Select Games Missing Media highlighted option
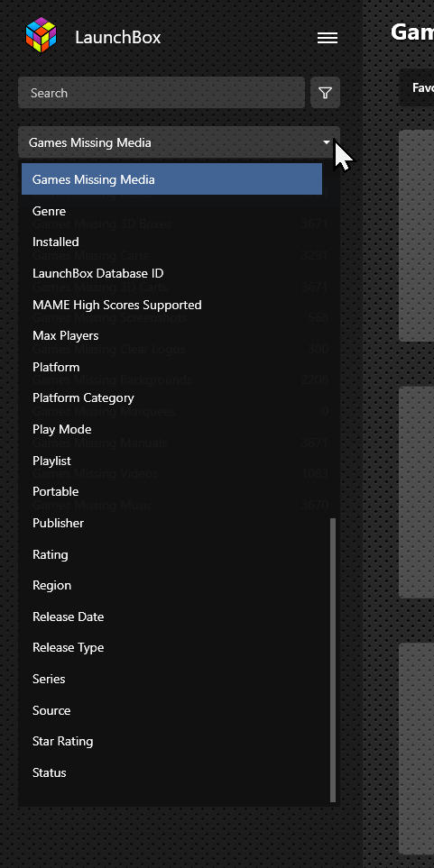The height and width of the screenshot is (868, 434). (x=171, y=178)
